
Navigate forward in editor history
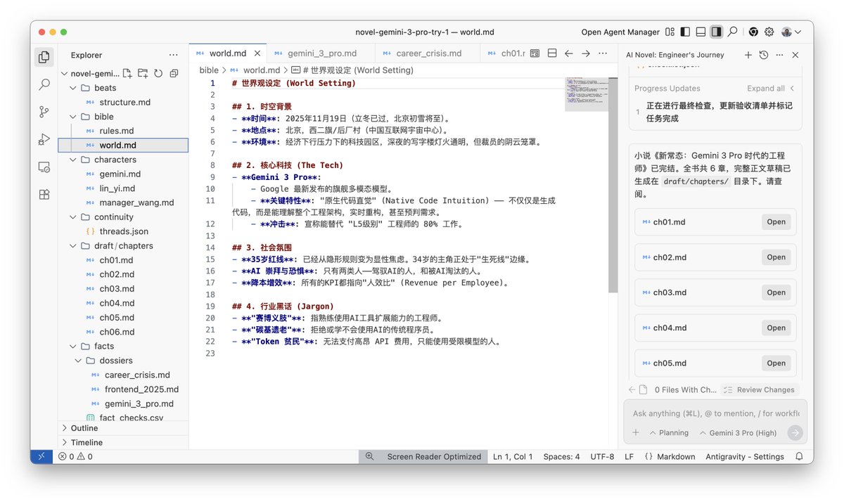tap(586, 53)
